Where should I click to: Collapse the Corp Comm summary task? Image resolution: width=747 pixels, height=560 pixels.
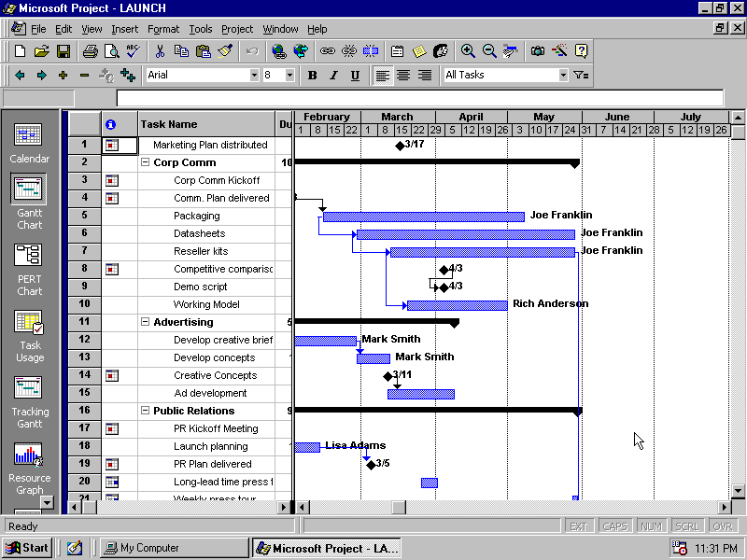[146, 162]
